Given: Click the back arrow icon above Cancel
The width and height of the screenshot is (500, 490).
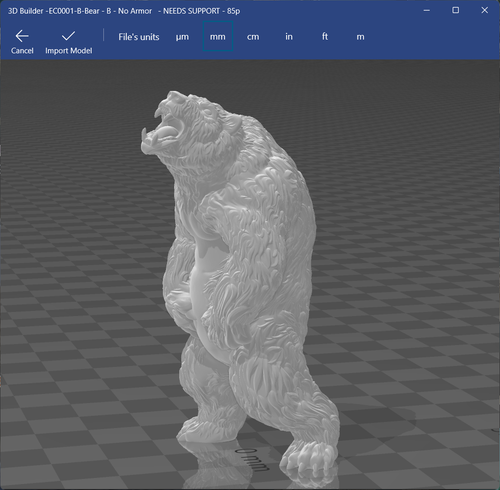Looking at the screenshot, I should pos(22,36).
